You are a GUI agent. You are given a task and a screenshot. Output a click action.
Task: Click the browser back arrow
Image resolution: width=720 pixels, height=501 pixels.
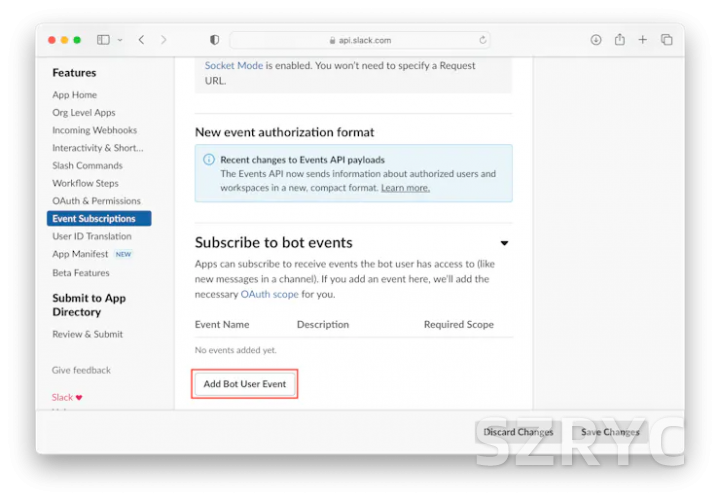141,40
